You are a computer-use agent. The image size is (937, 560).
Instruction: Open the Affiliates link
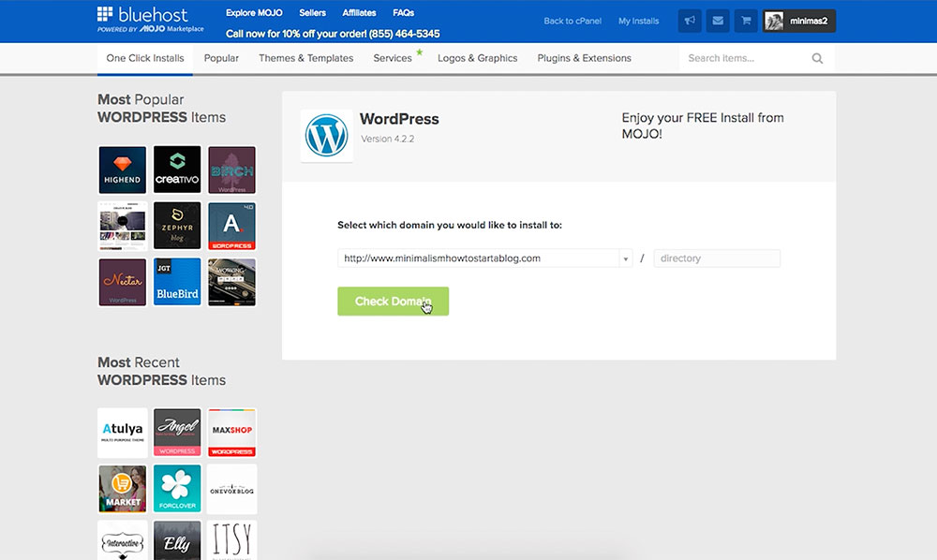[359, 12]
